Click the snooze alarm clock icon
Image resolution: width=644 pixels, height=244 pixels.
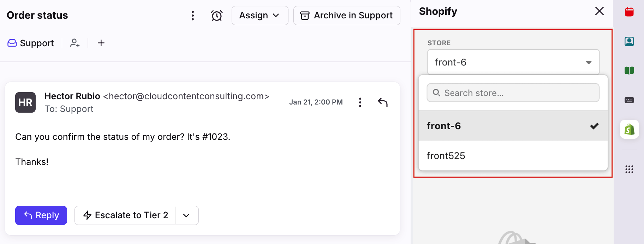click(216, 16)
